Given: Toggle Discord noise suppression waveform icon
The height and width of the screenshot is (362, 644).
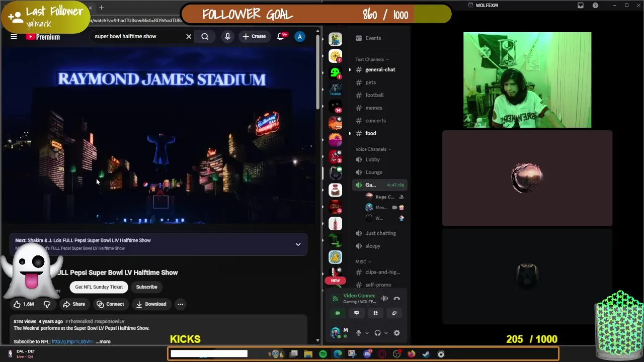Looking at the screenshot, I should click(x=384, y=298).
